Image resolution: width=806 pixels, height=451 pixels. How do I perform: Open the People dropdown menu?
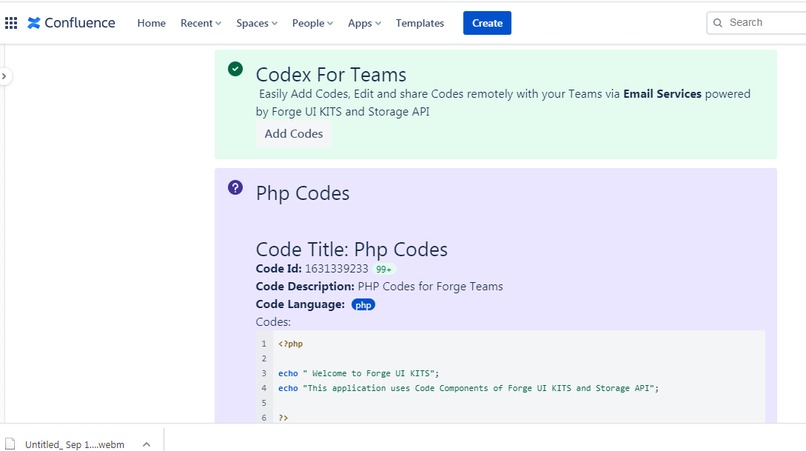313,23
